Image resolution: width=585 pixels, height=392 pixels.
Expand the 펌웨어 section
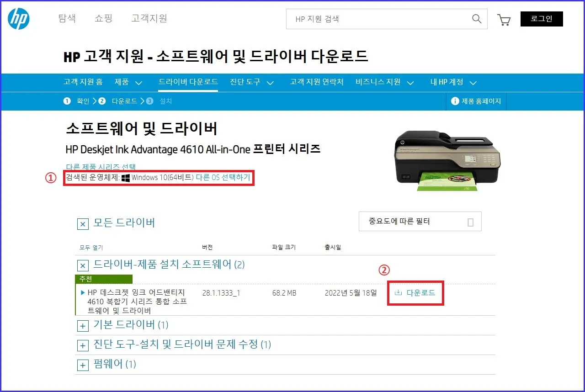tap(83, 365)
